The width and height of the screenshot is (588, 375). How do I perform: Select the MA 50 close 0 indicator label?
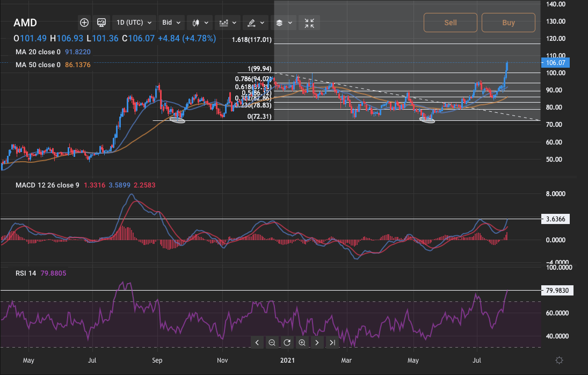pyautogui.click(x=38, y=64)
